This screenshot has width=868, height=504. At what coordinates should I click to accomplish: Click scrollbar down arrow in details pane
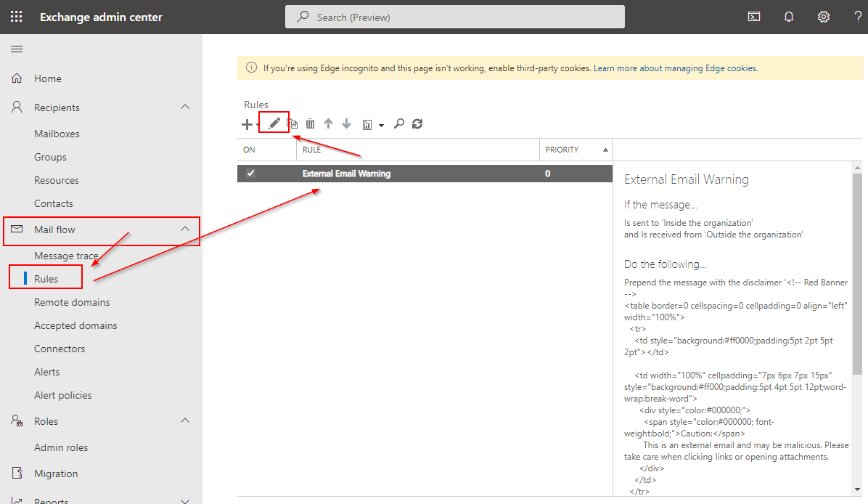click(858, 489)
